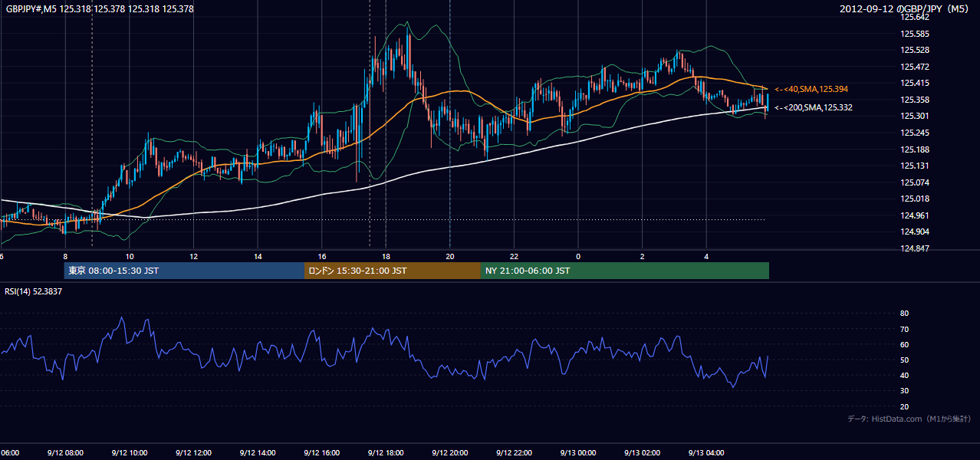Click price level 125.188 on the price axis
This screenshot has width=980, height=460.
pos(914,149)
